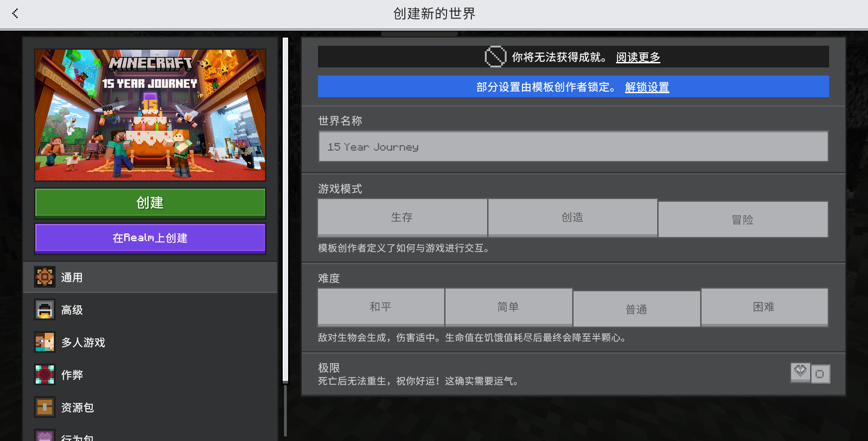Image resolution: width=868 pixels, height=441 pixels.
Task: Click the gear icon next to 通用
Action: click(x=45, y=277)
